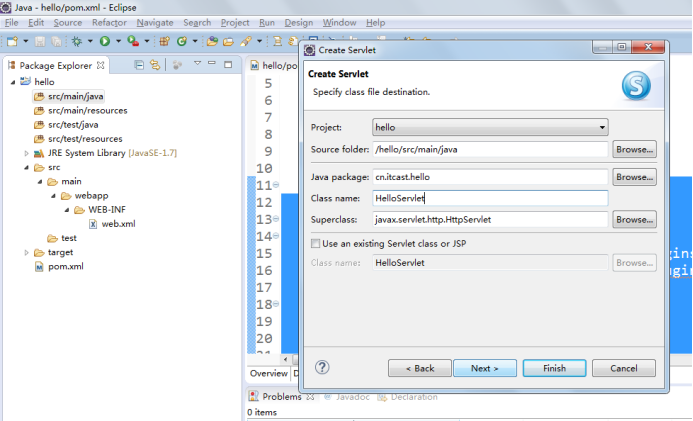Image resolution: width=693 pixels, height=421 pixels.
Task: Click Browse next to Superclass
Action: (634, 219)
